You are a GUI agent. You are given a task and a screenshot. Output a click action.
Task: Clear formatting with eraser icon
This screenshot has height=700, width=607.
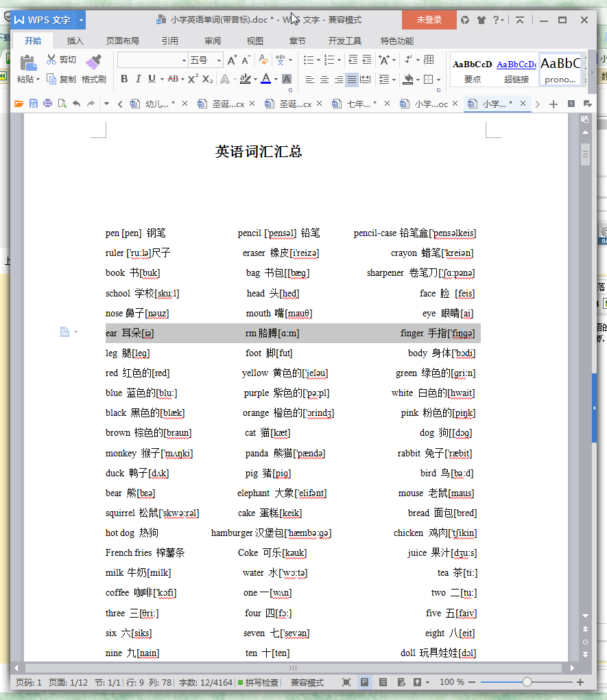(263, 60)
